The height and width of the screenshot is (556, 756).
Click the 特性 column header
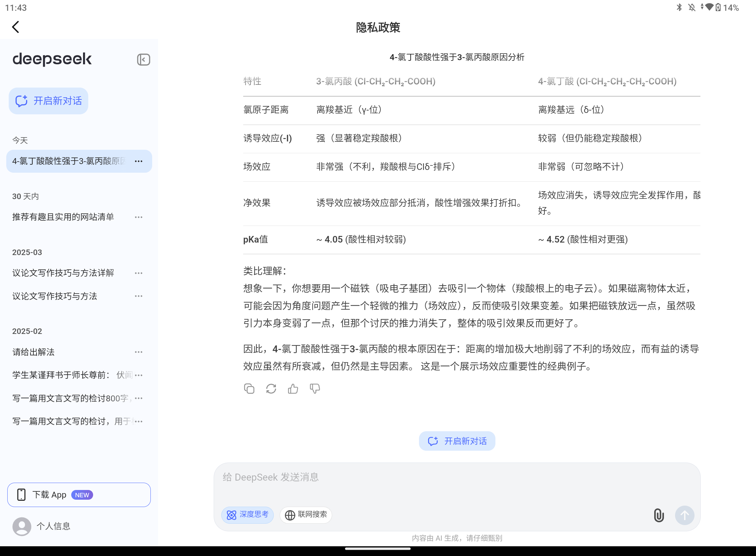[252, 81]
